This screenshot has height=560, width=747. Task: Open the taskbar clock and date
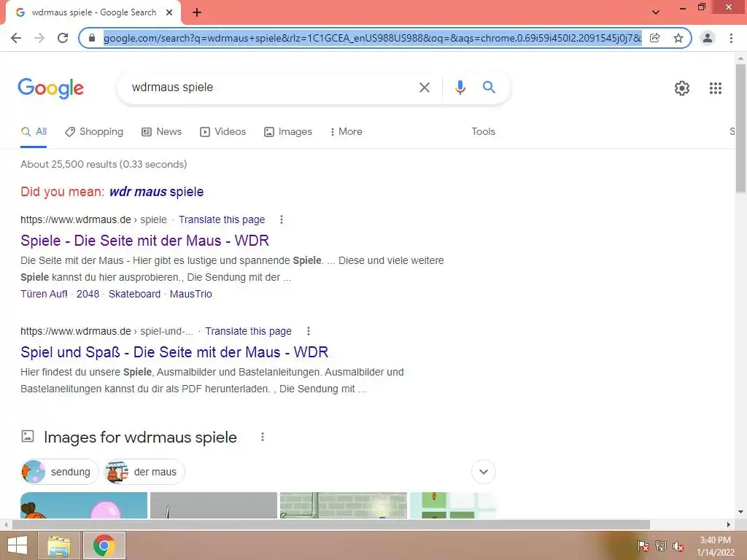pyautogui.click(x=715, y=546)
